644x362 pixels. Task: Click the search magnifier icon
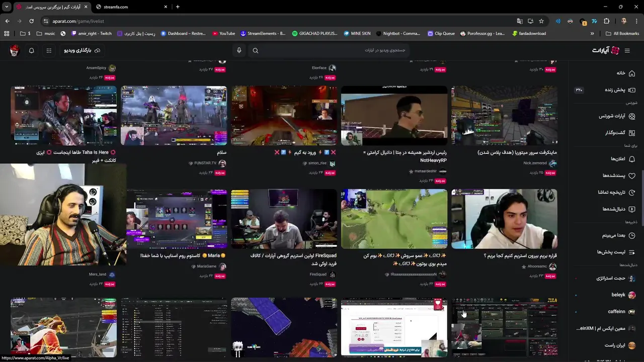tap(256, 50)
